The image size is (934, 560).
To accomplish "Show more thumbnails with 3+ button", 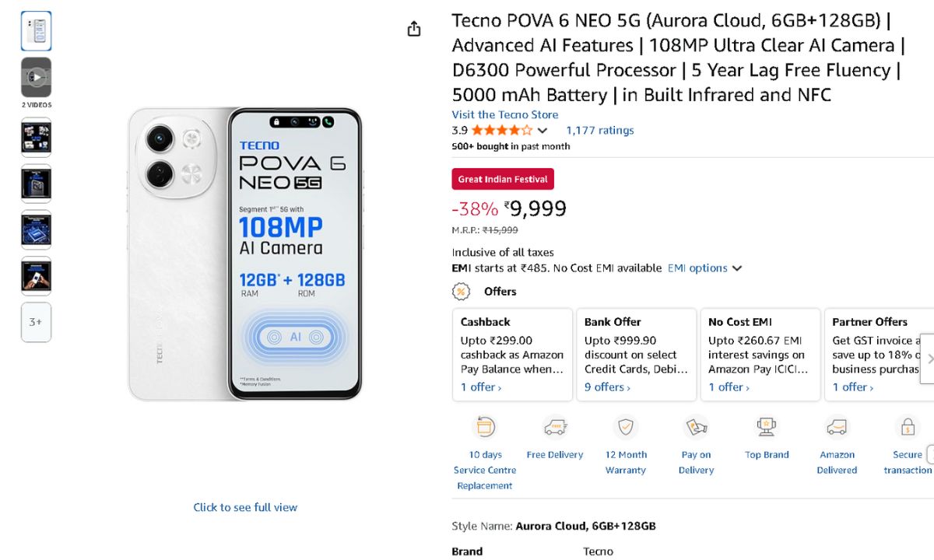I will click(x=36, y=322).
